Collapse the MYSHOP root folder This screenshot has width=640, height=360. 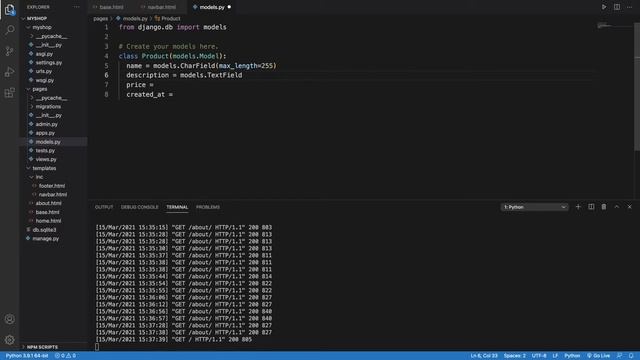pyautogui.click(x=37, y=18)
